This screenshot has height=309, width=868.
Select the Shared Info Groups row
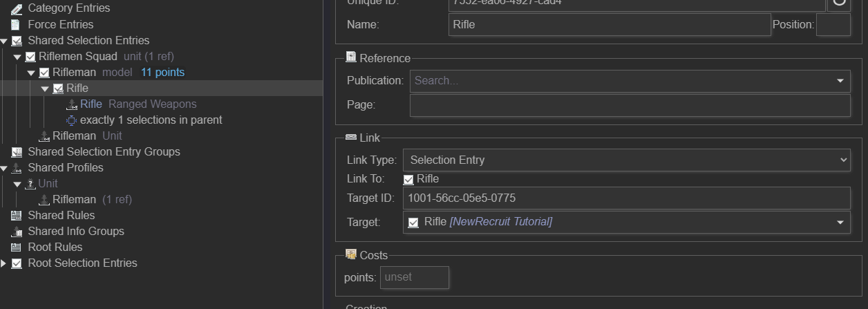click(x=161, y=232)
